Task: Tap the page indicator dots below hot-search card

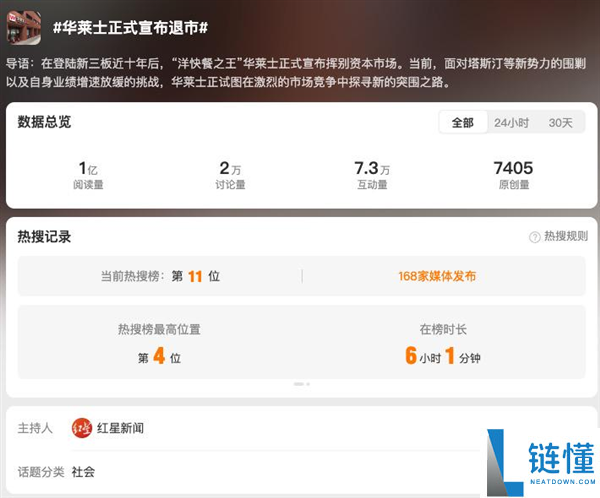Action: 302,384
